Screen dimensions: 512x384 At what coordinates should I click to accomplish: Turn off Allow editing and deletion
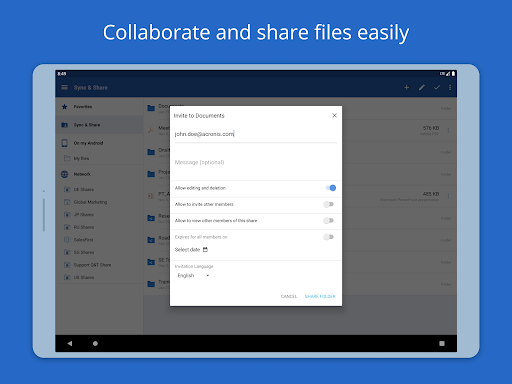[x=331, y=188]
